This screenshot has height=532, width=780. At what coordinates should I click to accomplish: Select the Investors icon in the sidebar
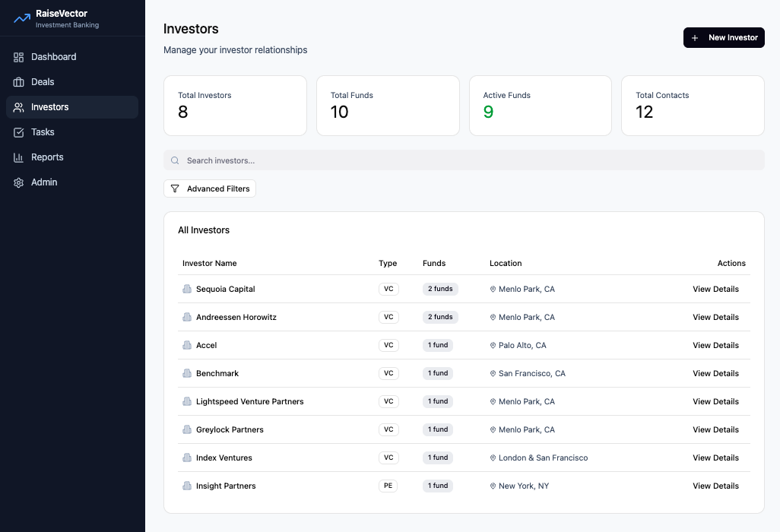(x=18, y=106)
